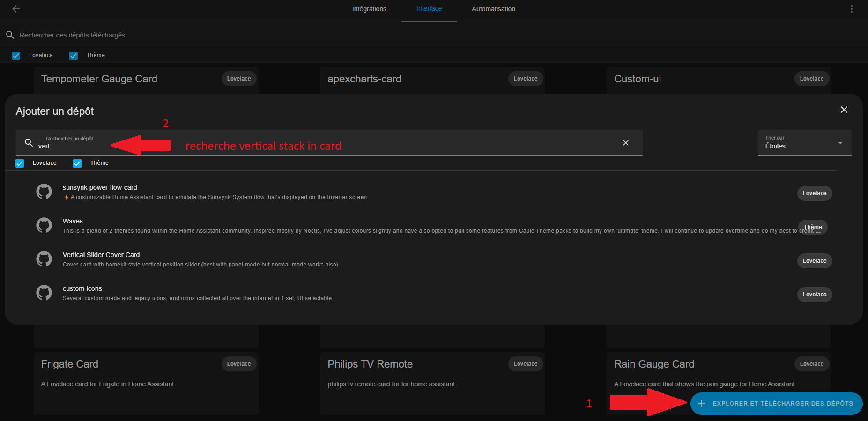The width and height of the screenshot is (868, 421).
Task: Toggle Thème checkbox in the dialog
Action: (77, 163)
